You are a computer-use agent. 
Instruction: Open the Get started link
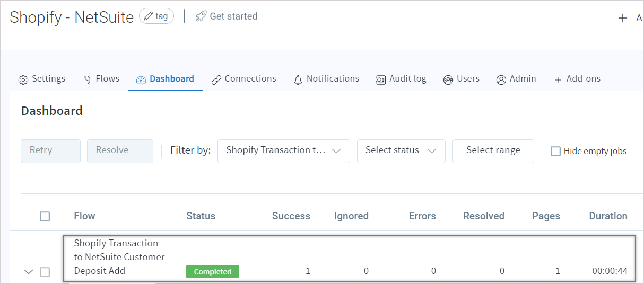227,16
